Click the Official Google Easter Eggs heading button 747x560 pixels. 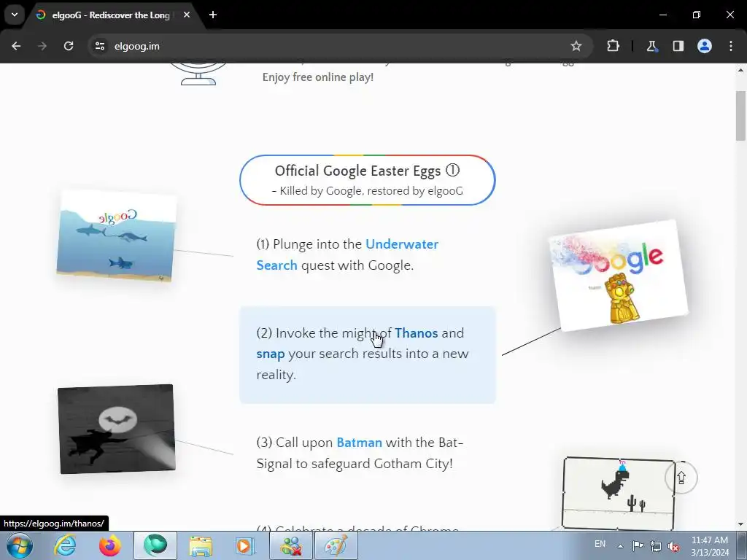pos(368,180)
